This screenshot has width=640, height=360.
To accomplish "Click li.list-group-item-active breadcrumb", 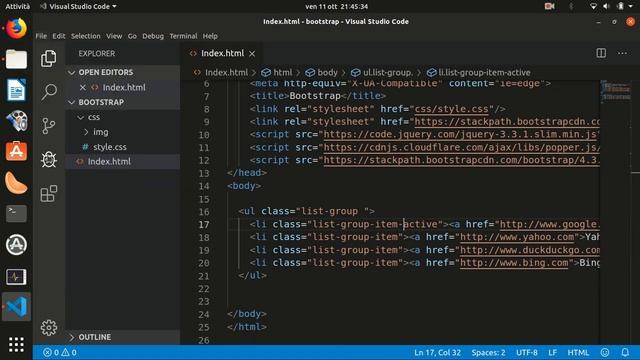I will (x=478, y=73).
